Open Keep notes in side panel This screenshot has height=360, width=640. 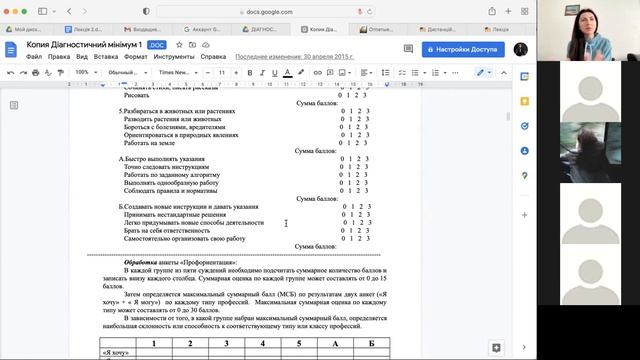pyautogui.click(x=524, y=101)
